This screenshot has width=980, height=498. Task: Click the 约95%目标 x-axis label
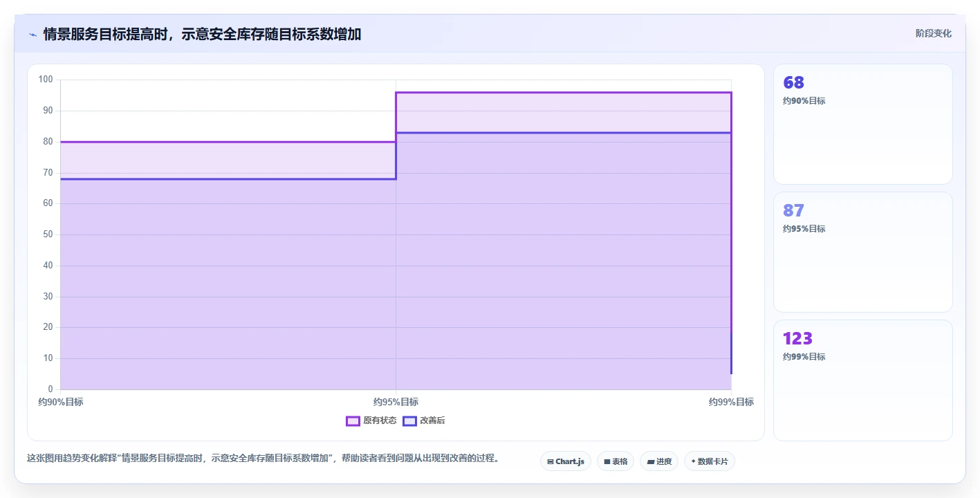click(396, 402)
